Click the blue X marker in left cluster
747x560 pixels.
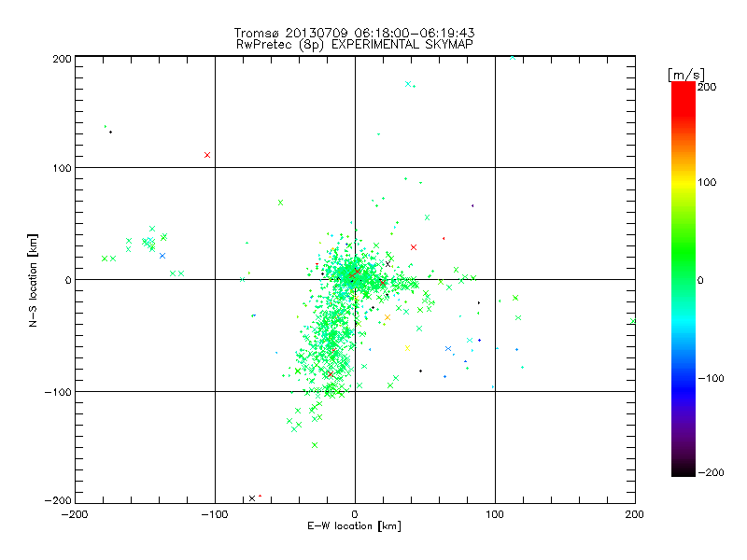[x=162, y=256]
